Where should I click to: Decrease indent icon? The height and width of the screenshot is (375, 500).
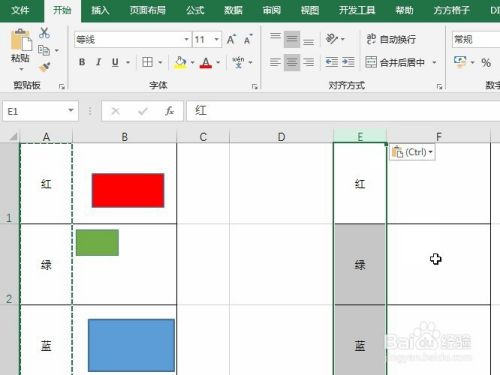click(x=332, y=62)
